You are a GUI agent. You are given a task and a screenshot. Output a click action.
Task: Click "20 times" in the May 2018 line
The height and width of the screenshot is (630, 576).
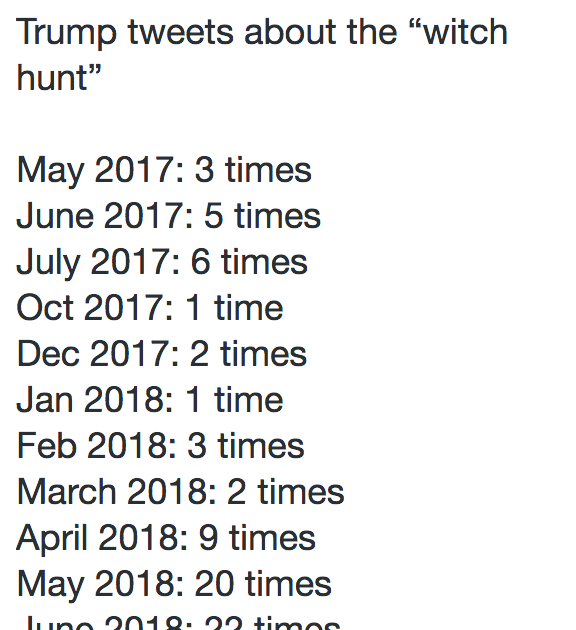[263, 583]
